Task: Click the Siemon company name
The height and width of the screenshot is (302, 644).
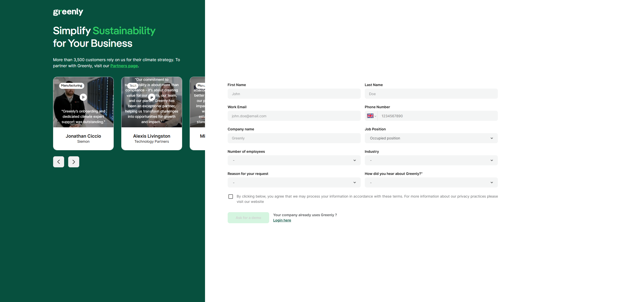Action: coord(83,141)
